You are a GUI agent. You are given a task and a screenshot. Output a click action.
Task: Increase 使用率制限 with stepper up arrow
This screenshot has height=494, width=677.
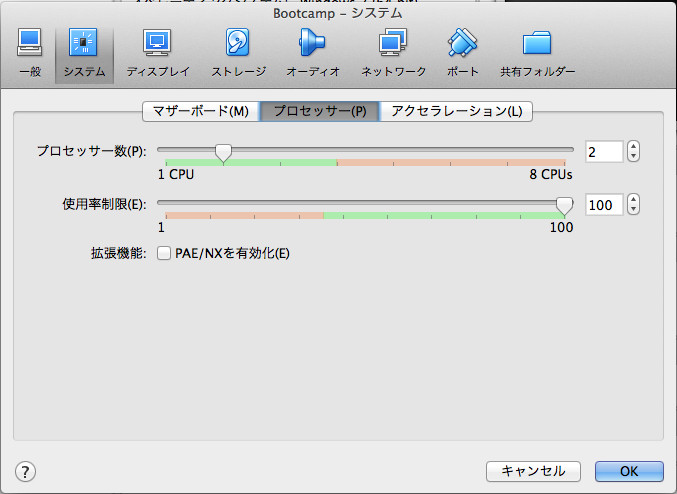[x=633, y=200]
